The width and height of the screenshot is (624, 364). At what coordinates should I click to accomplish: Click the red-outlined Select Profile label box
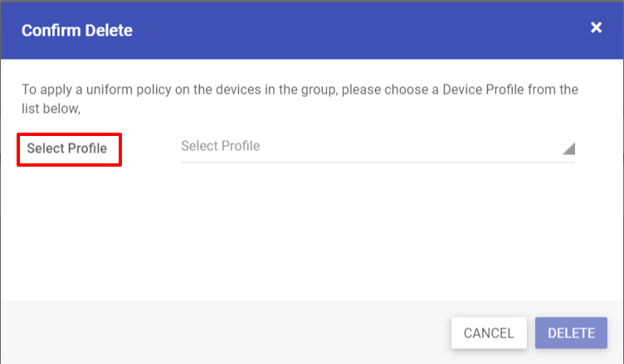coord(69,149)
